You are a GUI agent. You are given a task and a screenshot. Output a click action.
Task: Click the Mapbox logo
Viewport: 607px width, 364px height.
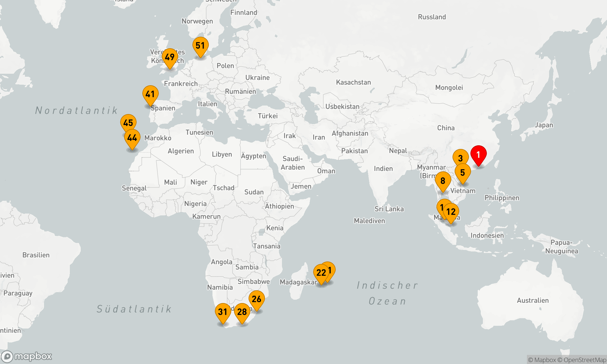(27, 356)
